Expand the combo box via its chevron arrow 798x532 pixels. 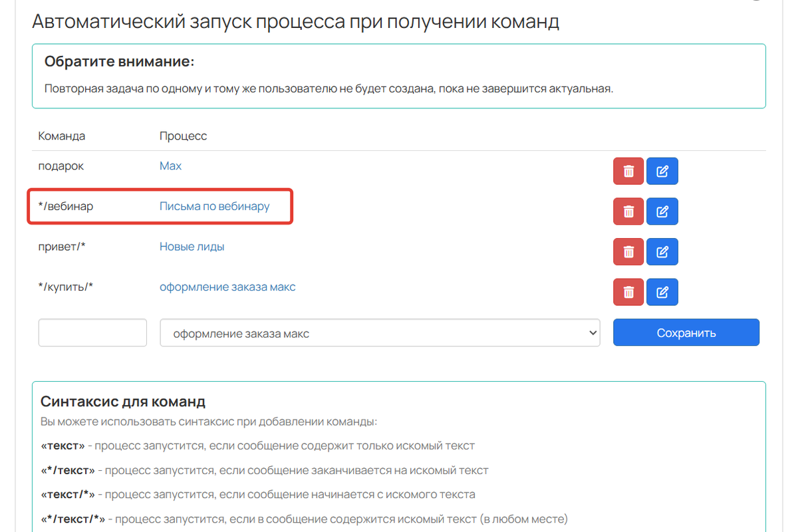(594, 332)
